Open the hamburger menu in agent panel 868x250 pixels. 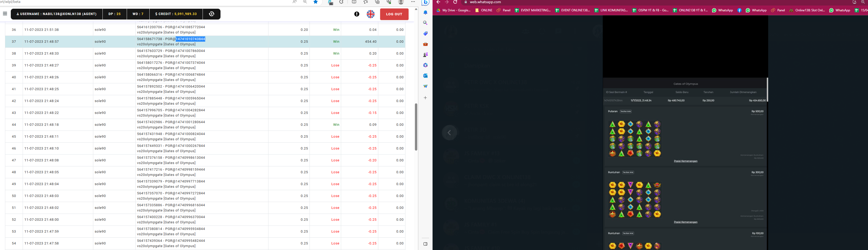point(5,14)
